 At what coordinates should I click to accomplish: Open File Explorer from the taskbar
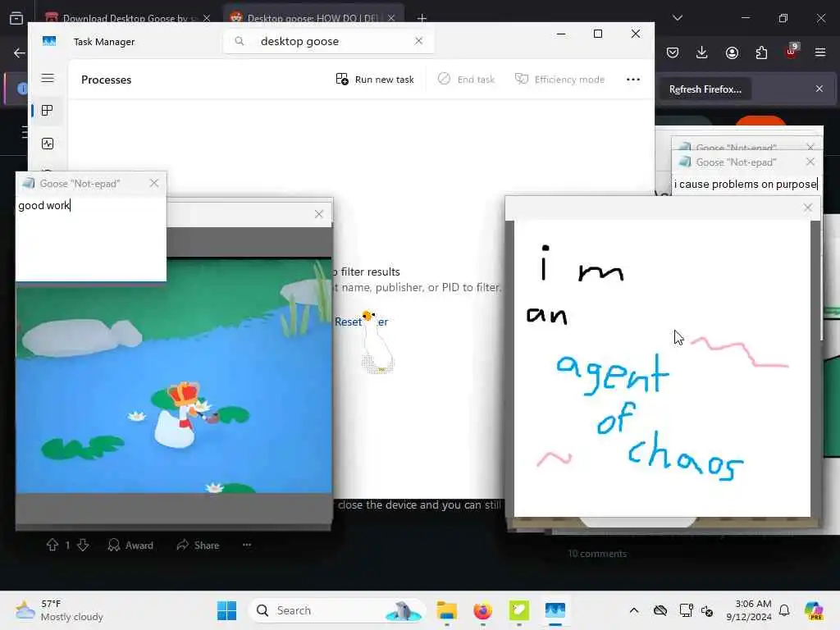(x=446, y=610)
